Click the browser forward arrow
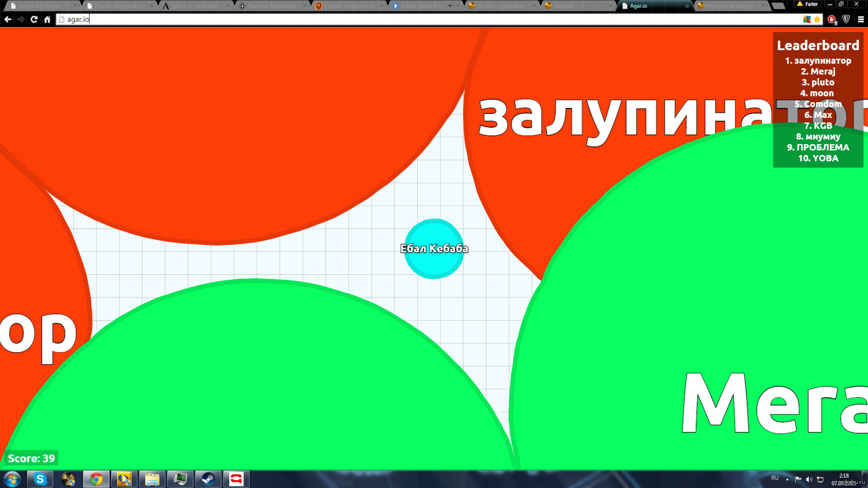Viewport: 868px width, 488px height. 21,20
